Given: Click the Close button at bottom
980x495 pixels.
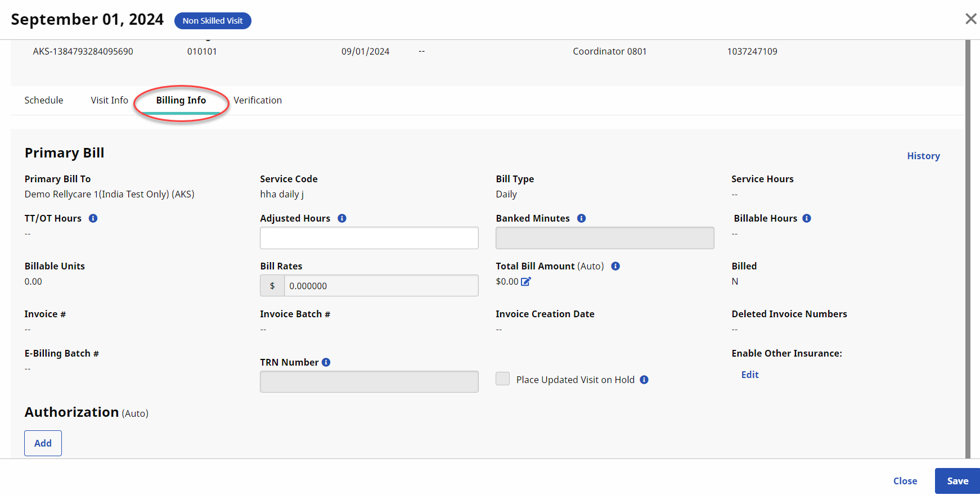Looking at the screenshot, I should click(905, 481).
